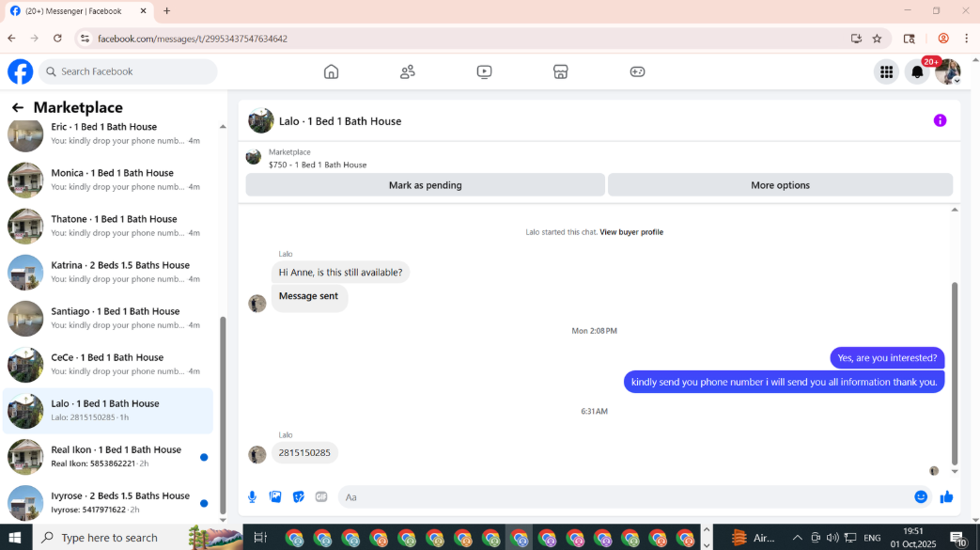The image size is (980, 550).
Task: Show hidden system tray icons
Action: 797,538
